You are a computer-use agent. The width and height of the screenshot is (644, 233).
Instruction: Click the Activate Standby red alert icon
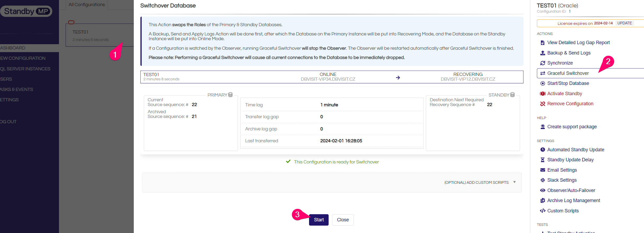pos(542,94)
